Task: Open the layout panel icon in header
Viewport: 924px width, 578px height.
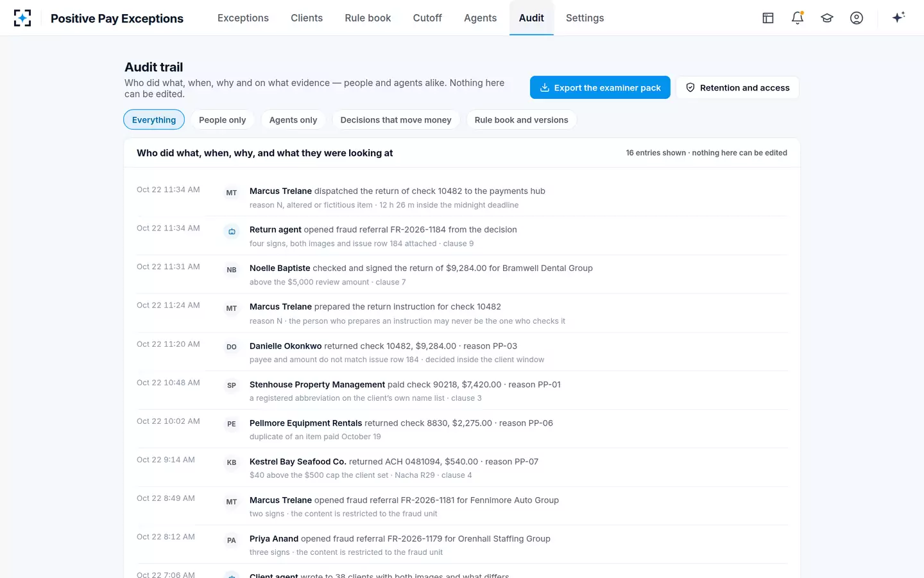Action: [768, 18]
